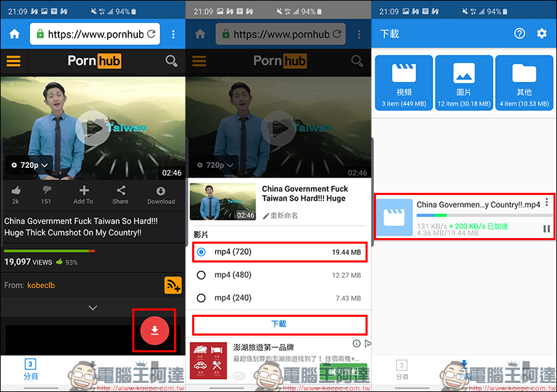
Task: Open the three-dot menu of the downloading mp4
Action: pos(547,202)
